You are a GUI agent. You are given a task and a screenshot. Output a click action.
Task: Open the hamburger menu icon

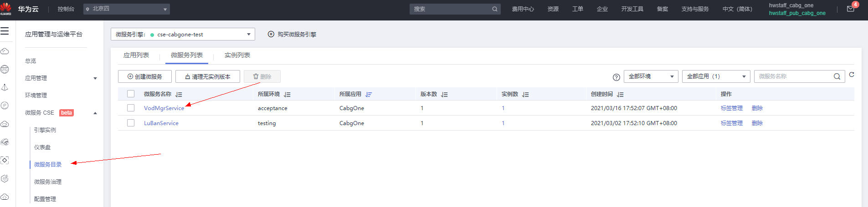pos(5,31)
